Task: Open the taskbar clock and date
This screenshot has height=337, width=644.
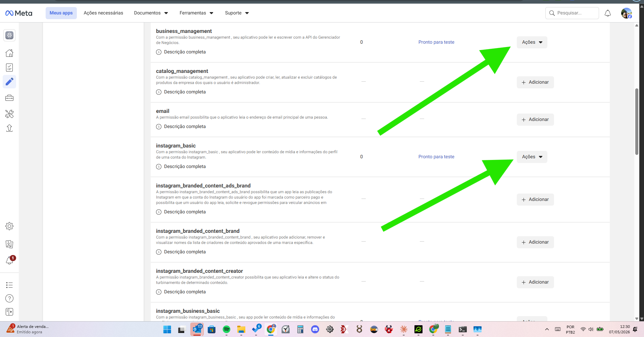Action: point(620,329)
